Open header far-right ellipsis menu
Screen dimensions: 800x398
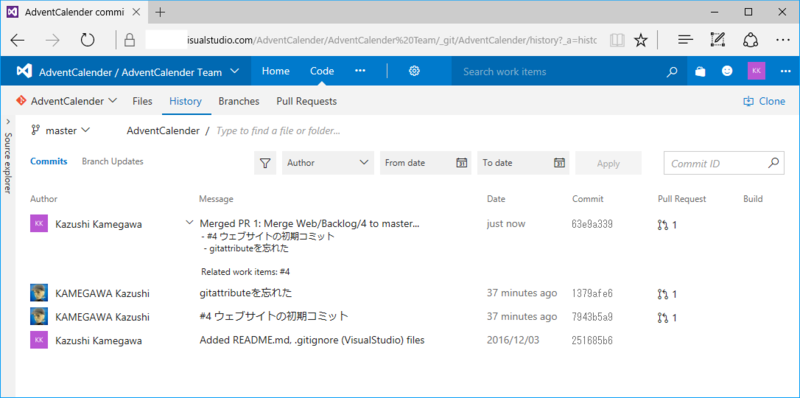click(785, 71)
